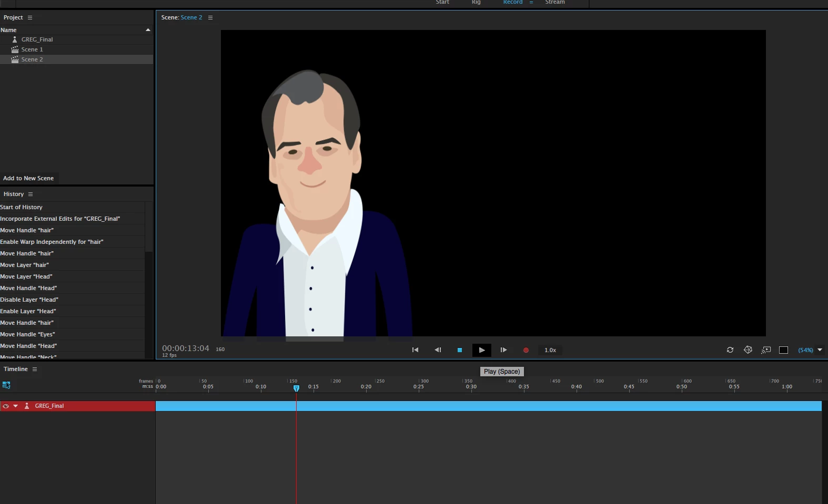The width and height of the screenshot is (828, 504).
Task: Open the History panel menu
Action: 31,194
